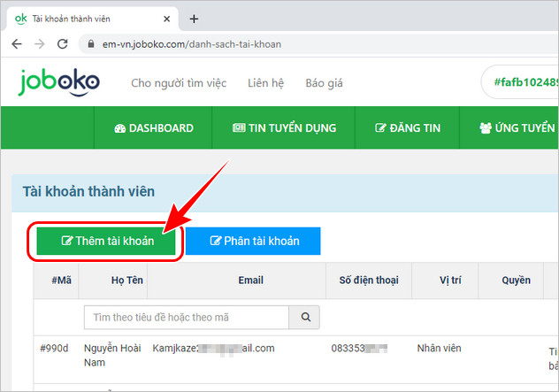Open the ĐĂNG TIN menu item
Screen dimensions: 559x392
pos(408,128)
